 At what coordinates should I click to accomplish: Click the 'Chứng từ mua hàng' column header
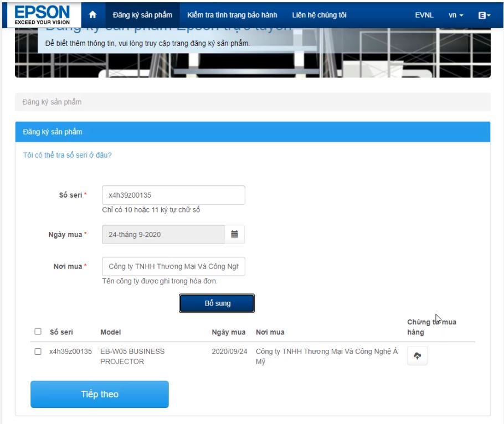point(431,327)
